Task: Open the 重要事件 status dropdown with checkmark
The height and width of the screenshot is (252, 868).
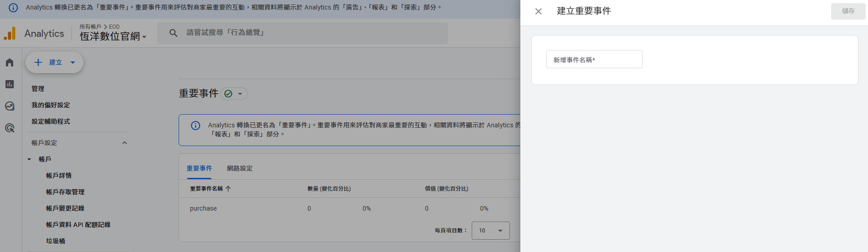Action: pyautogui.click(x=234, y=94)
